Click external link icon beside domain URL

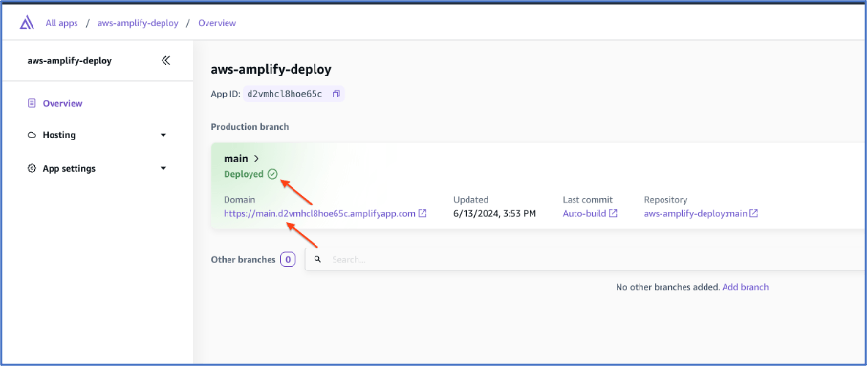pos(423,214)
